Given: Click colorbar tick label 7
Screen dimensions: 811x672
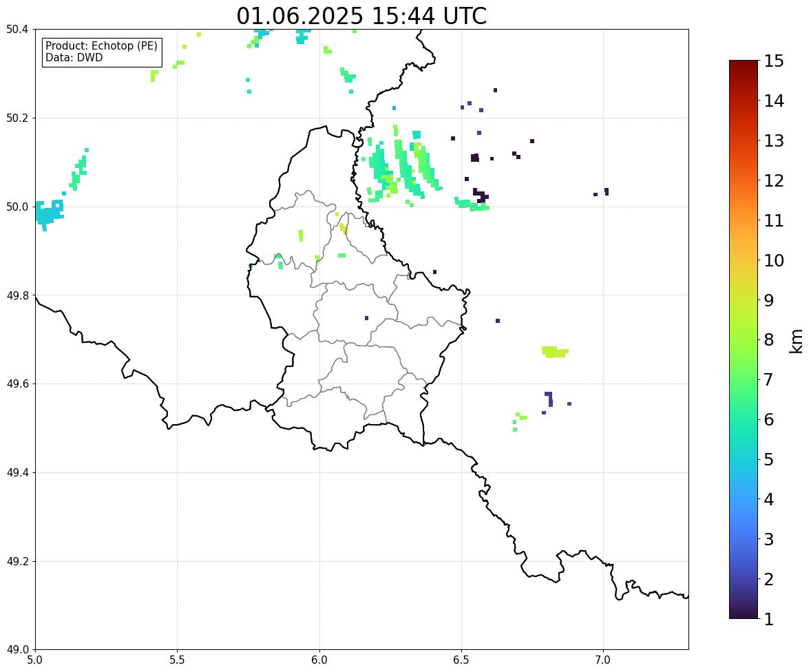Looking at the screenshot, I should click(x=769, y=379).
